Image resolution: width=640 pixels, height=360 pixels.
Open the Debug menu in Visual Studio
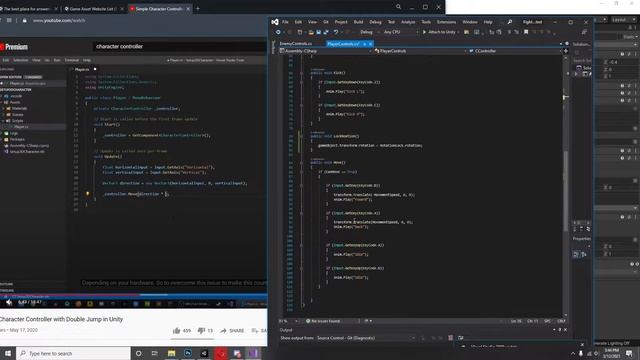pos(375,22)
